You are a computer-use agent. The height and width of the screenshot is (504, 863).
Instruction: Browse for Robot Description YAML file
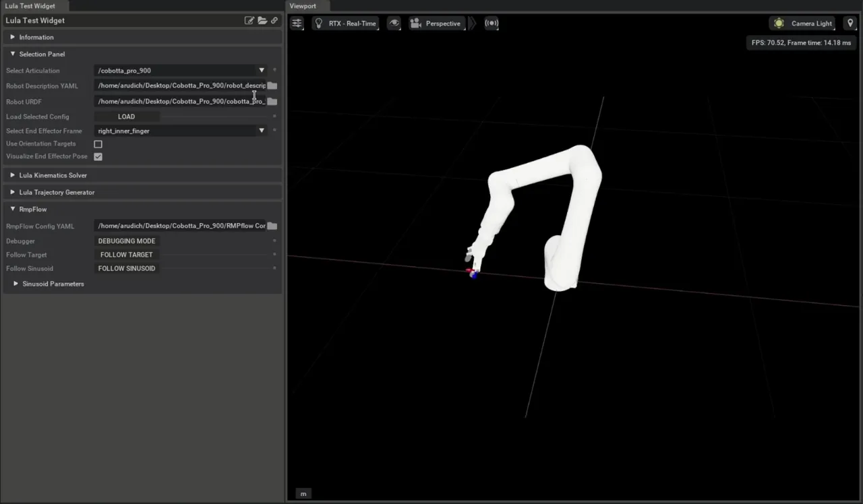[x=272, y=86]
